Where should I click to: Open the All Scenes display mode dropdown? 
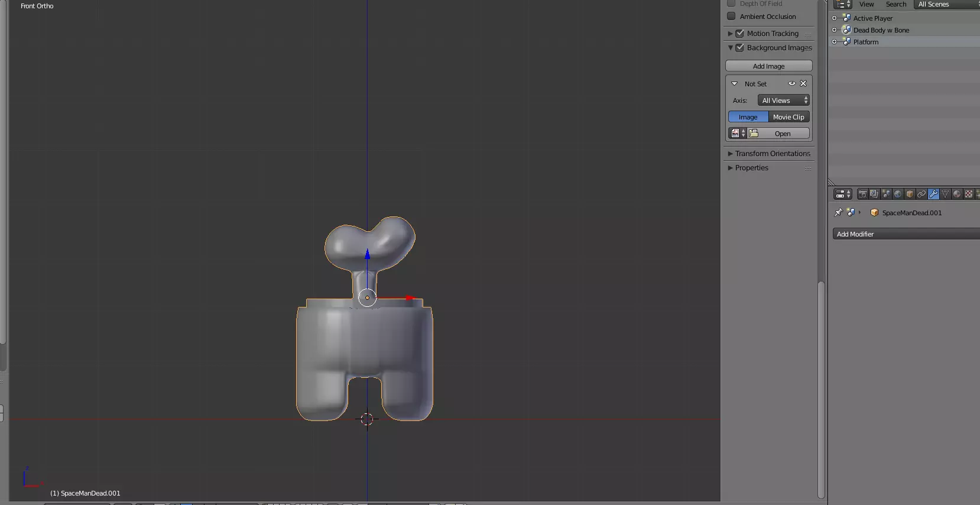point(946,4)
